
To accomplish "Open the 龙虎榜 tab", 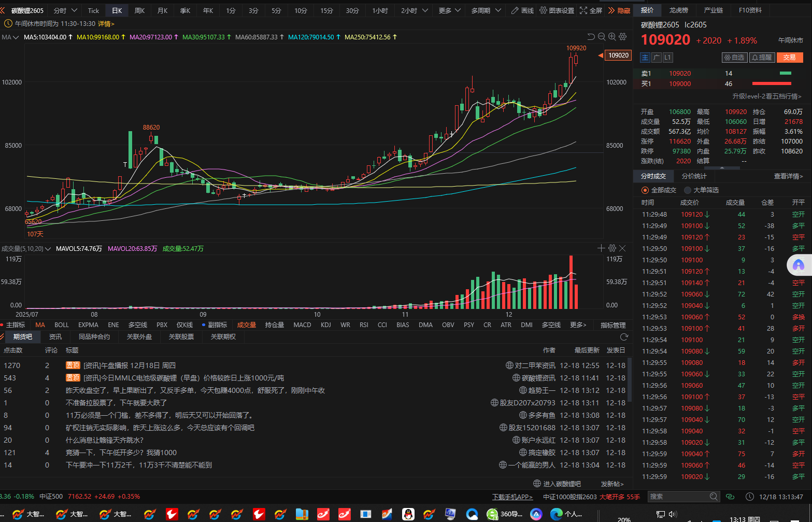I will 678,10.
